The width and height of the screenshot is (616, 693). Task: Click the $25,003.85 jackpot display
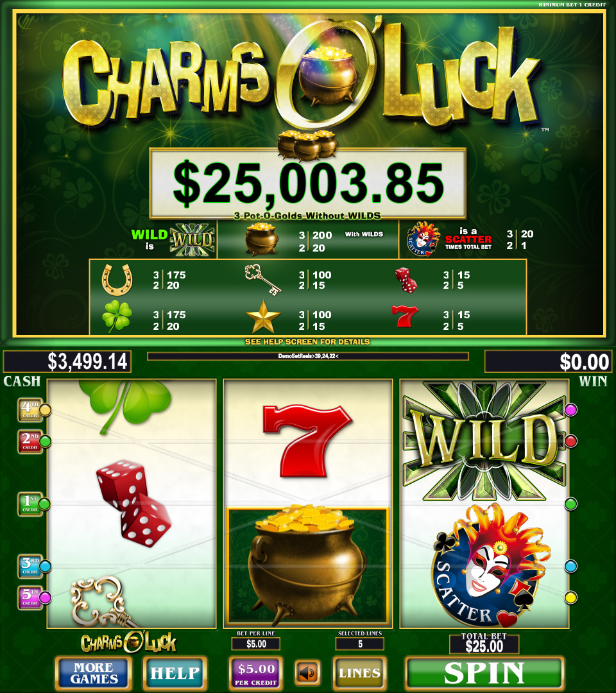tap(308, 183)
